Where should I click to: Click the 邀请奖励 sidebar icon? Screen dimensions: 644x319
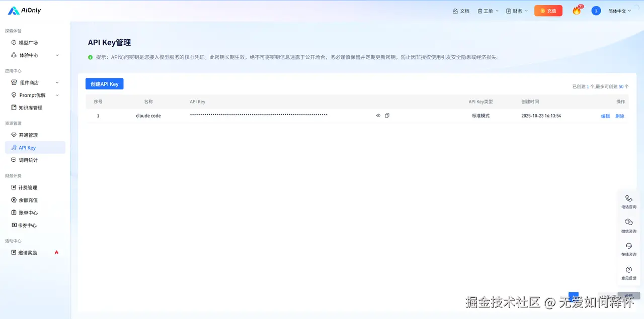pyautogui.click(x=14, y=253)
